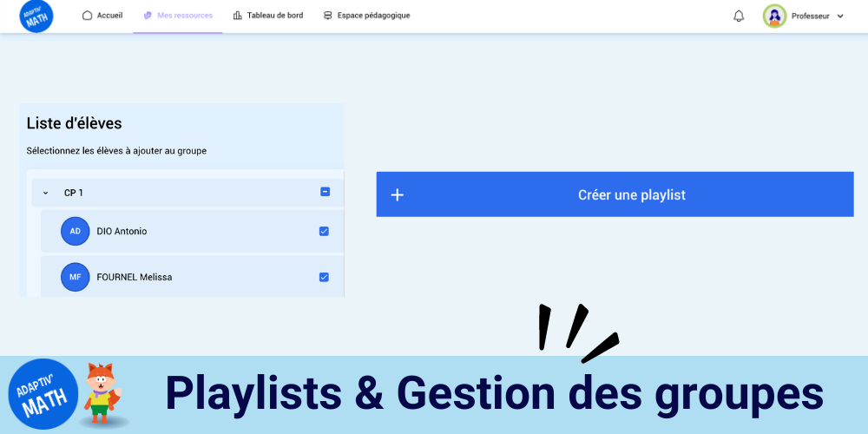Image resolution: width=868 pixels, height=434 pixels.
Task: Click the Adaptiv'Math logo in the header
Action: pos(36,16)
